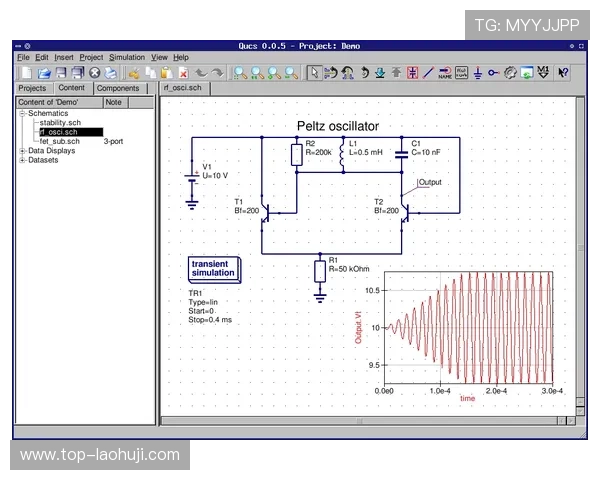Screen dimensions: 600x480
Task: Click the What's This help icon
Action: click(x=564, y=73)
